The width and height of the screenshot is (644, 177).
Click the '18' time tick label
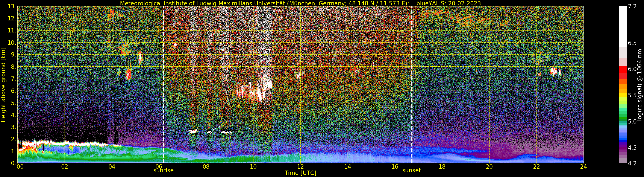click(x=442, y=166)
